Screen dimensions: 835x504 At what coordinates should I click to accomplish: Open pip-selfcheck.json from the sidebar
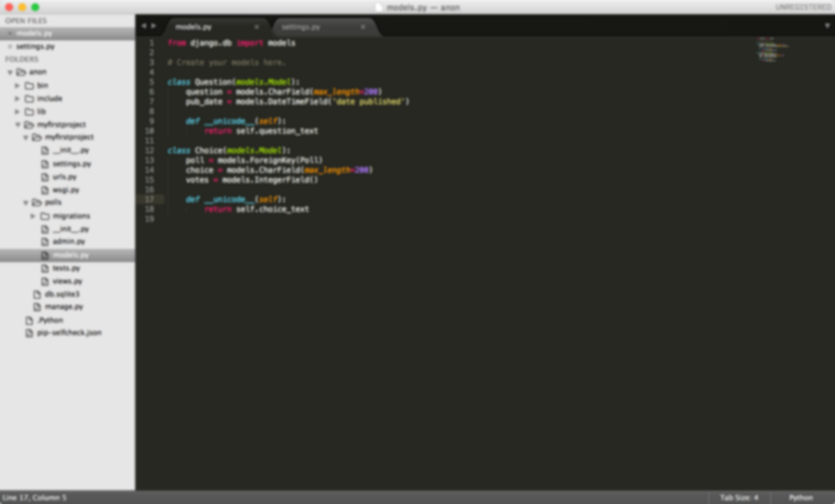point(69,333)
